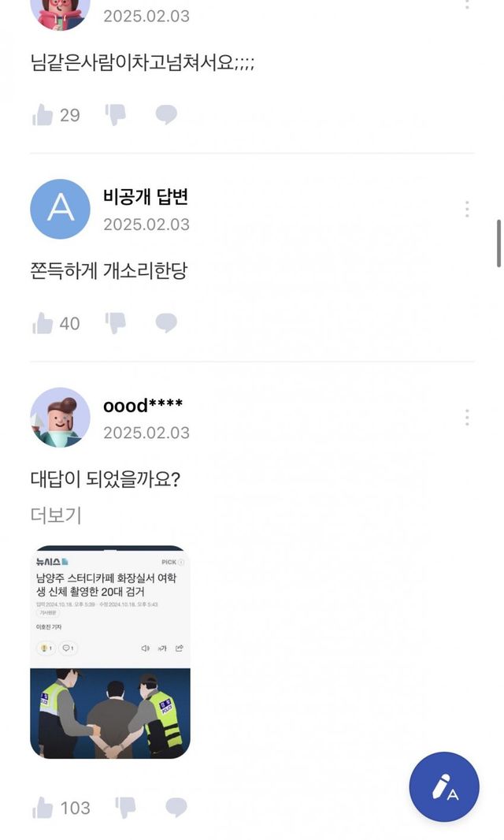Open the attached news article screenshot
The height and width of the screenshot is (840, 504).
[110, 652]
